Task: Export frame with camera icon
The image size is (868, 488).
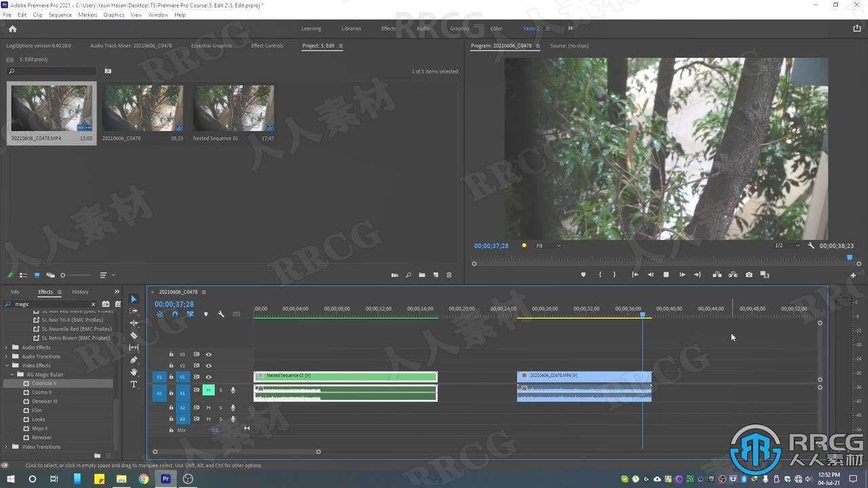Action: point(749,274)
